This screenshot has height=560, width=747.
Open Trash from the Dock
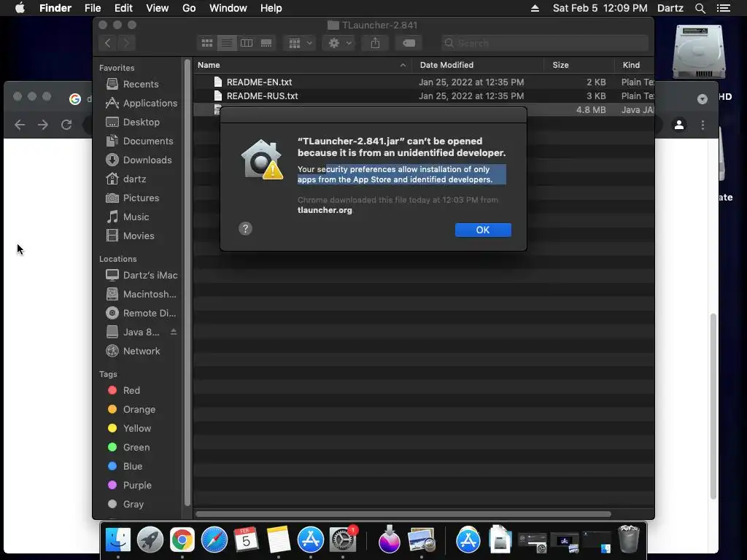click(x=628, y=539)
